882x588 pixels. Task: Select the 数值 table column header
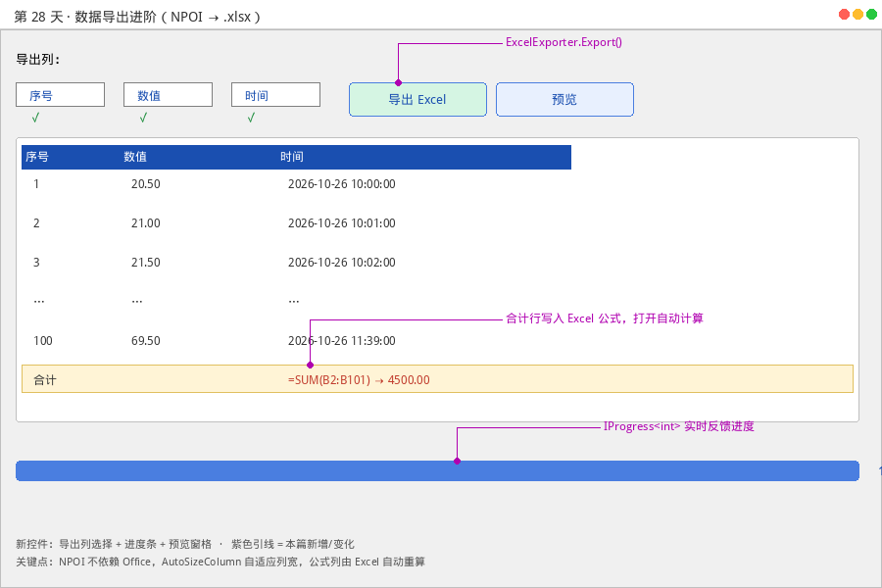click(x=135, y=157)
